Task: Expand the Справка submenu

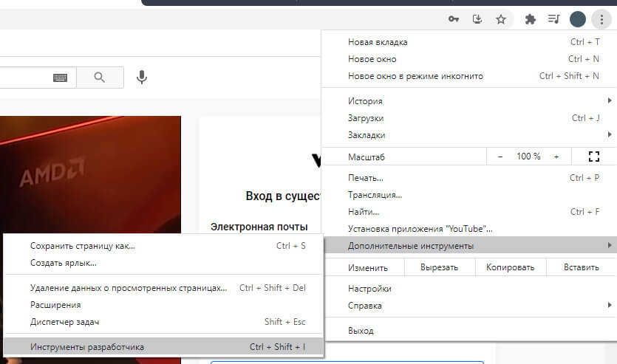Action: click(x=469, y=306)
